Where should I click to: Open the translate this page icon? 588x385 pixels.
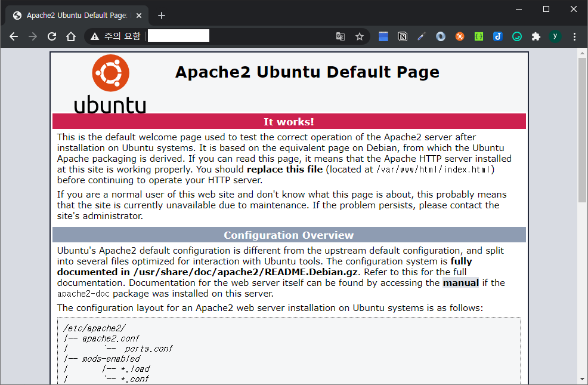(x=340, y=36)
